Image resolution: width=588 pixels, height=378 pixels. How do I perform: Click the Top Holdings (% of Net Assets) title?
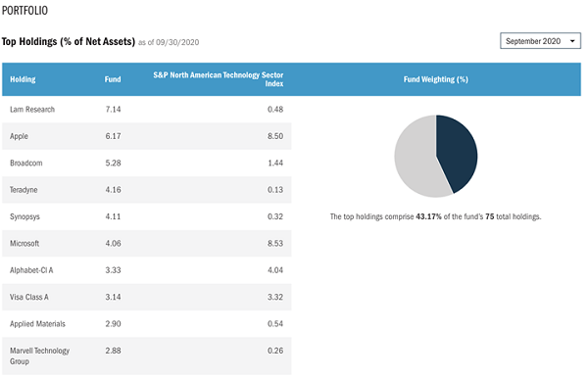click(x=69, y=41)
